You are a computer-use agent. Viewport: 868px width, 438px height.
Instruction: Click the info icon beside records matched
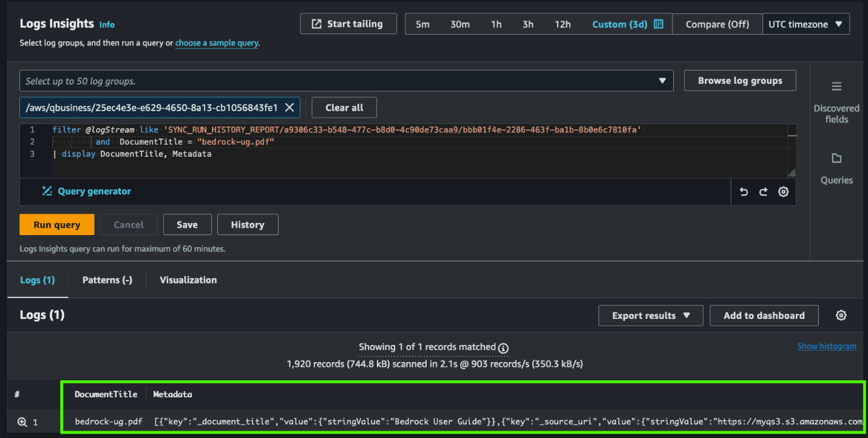pyautogui.click(x=503, y=347)
